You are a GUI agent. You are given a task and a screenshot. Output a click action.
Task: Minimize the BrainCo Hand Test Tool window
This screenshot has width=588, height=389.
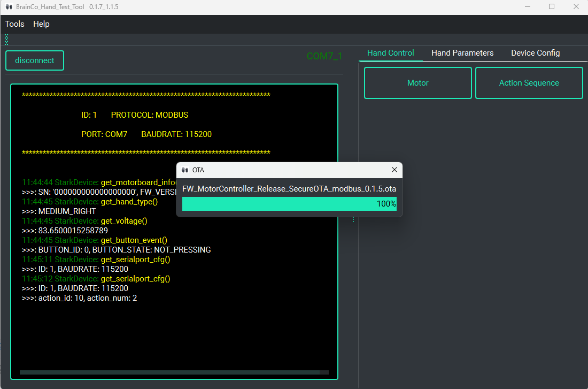tap(527, 7)
